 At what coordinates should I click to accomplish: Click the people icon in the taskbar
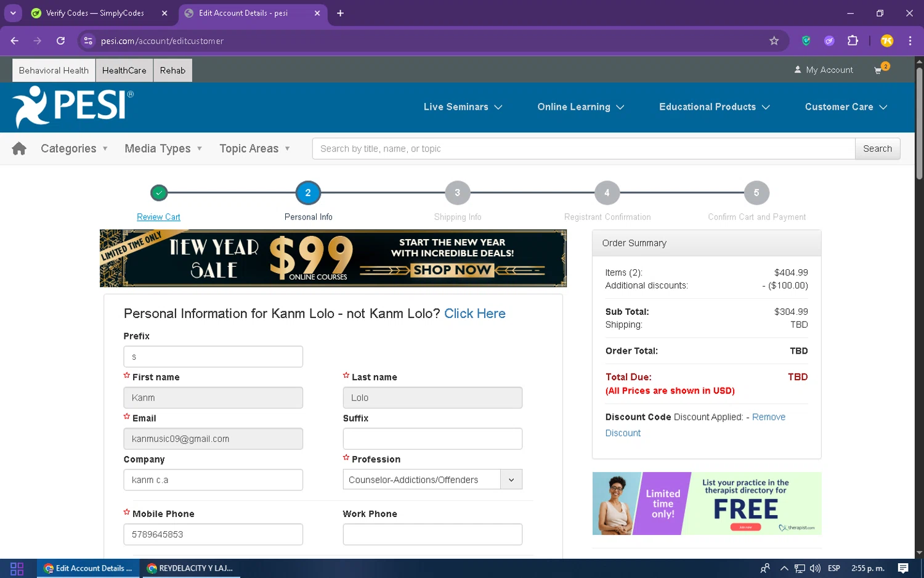(x=765, y=568)
